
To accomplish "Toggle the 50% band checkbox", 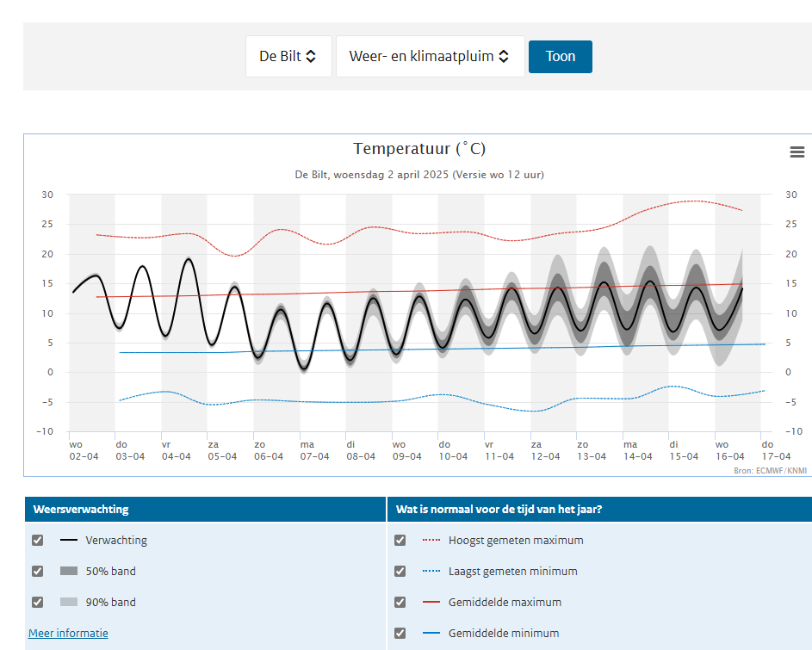I will 38,571.
